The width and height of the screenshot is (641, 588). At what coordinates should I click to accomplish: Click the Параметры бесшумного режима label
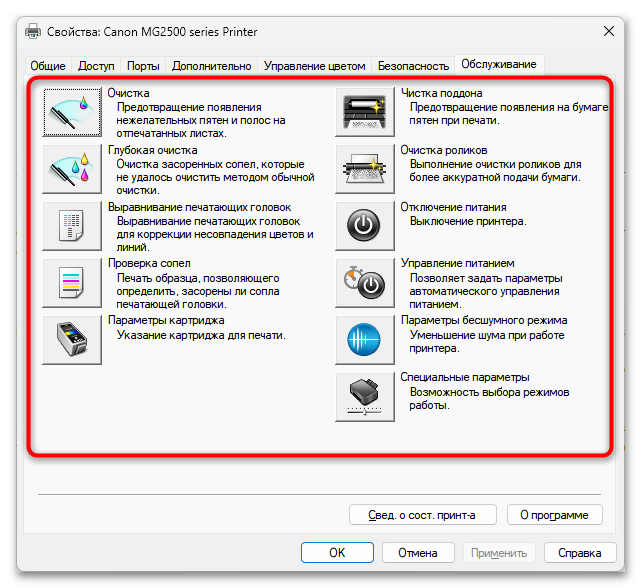click(484, 320)
